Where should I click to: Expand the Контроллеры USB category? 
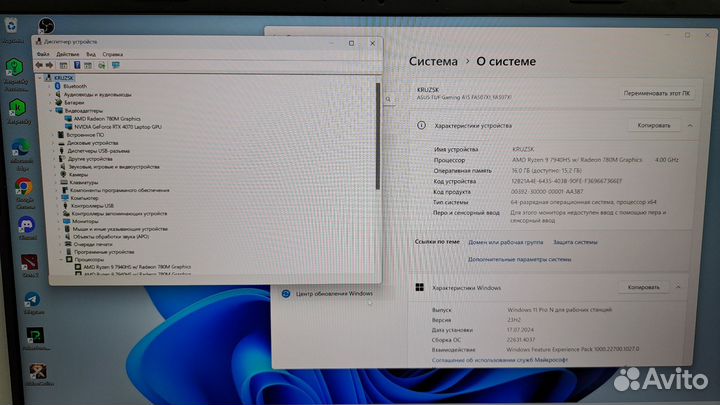58,206
